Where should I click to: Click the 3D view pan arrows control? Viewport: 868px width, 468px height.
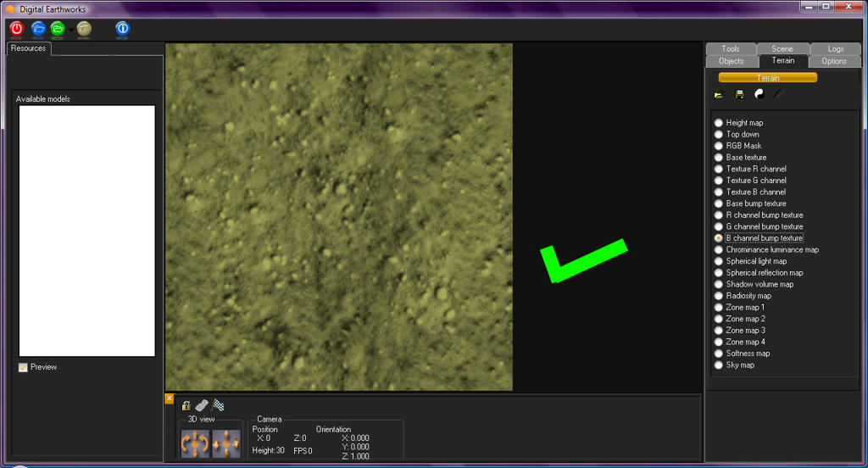click(x=226, y=443)
